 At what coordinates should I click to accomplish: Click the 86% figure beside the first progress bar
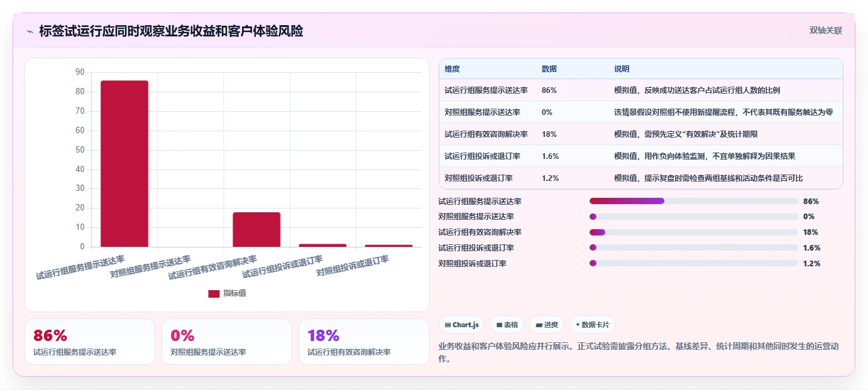(811, 202)
